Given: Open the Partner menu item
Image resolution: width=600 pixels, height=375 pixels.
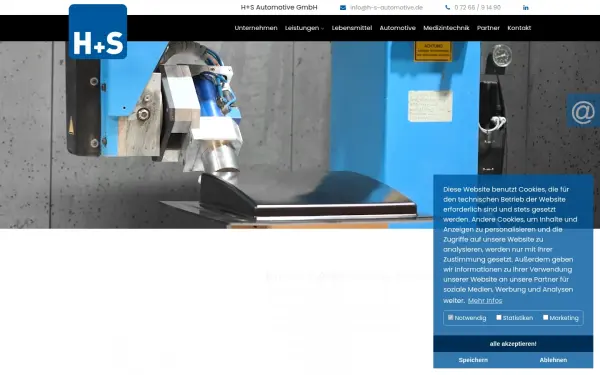Looking at the screenshot, I should (488, 28).
